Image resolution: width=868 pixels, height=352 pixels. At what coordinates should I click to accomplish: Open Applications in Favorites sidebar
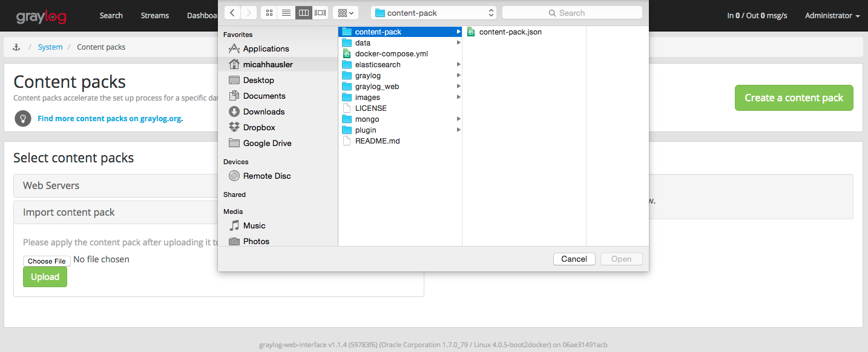click(x=266, y=48)
